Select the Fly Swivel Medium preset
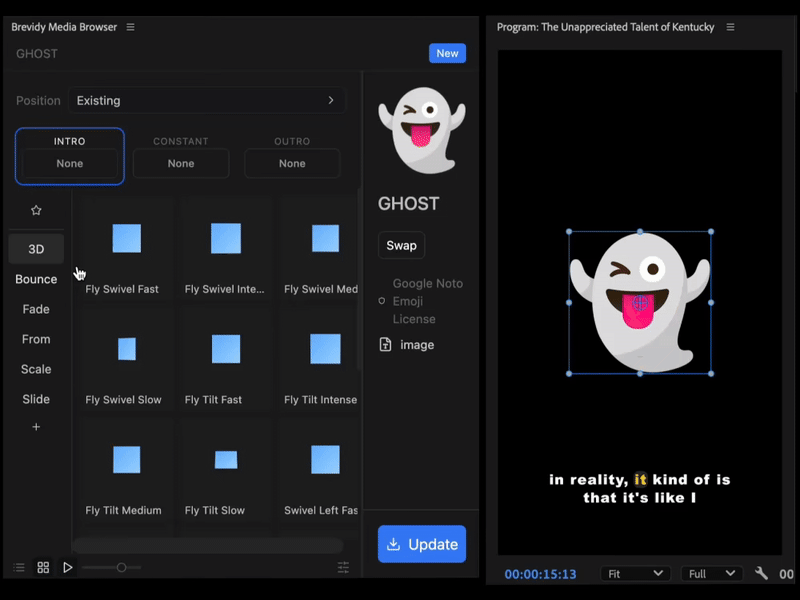 click(320, 248)
